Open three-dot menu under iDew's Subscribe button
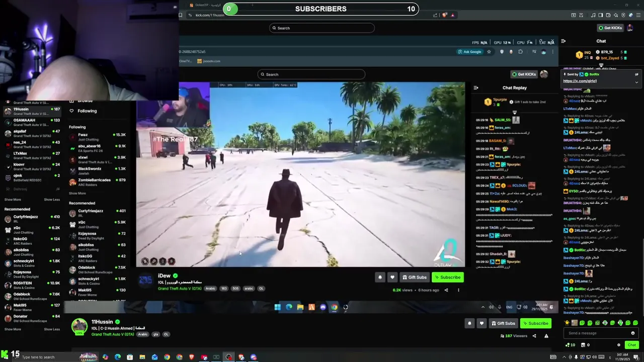The image size is (644, 362). [x=458, y=290]
